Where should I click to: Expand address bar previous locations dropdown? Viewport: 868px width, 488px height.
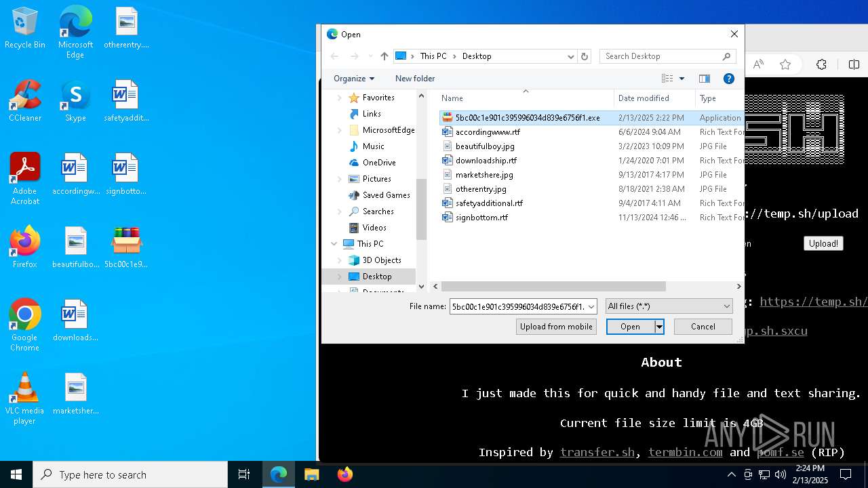point(571,56)
